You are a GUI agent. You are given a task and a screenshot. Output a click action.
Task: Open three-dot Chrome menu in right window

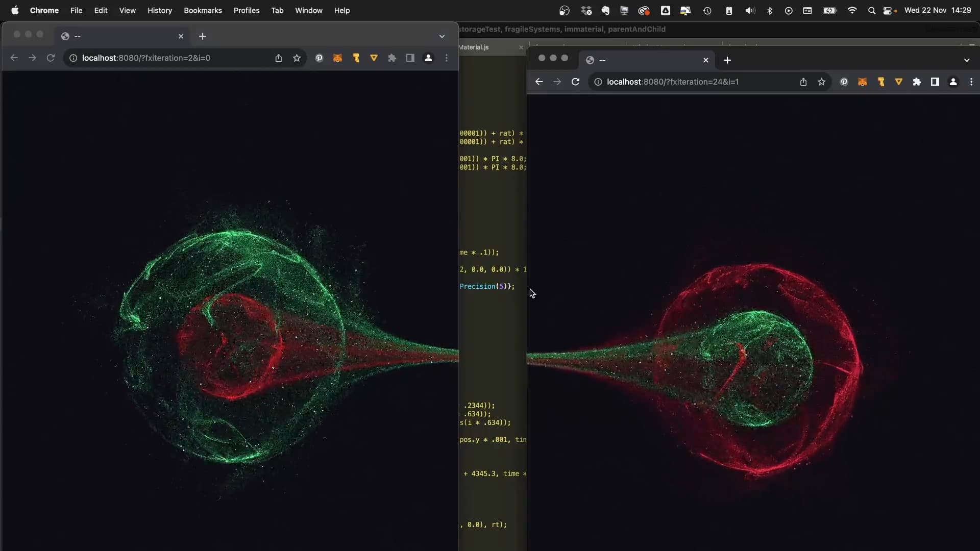(971, 82)
